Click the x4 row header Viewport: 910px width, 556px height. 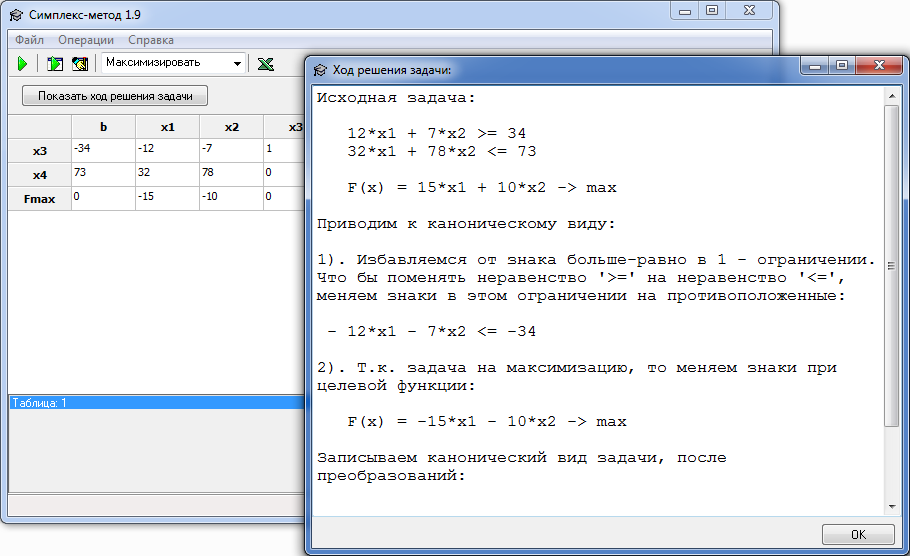[x=39, y=175]
